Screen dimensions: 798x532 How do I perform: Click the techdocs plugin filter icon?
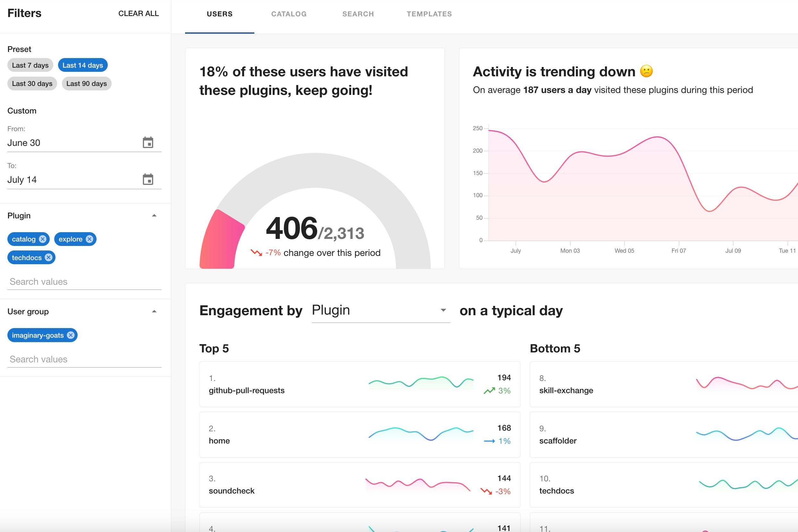tap(49, 257)
